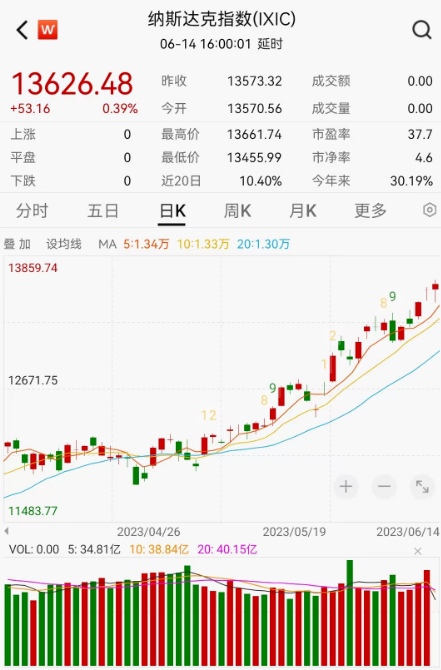Click chart bottom price label 11483.77
This screenshot has width=441, height=670.
coord(32,511)
